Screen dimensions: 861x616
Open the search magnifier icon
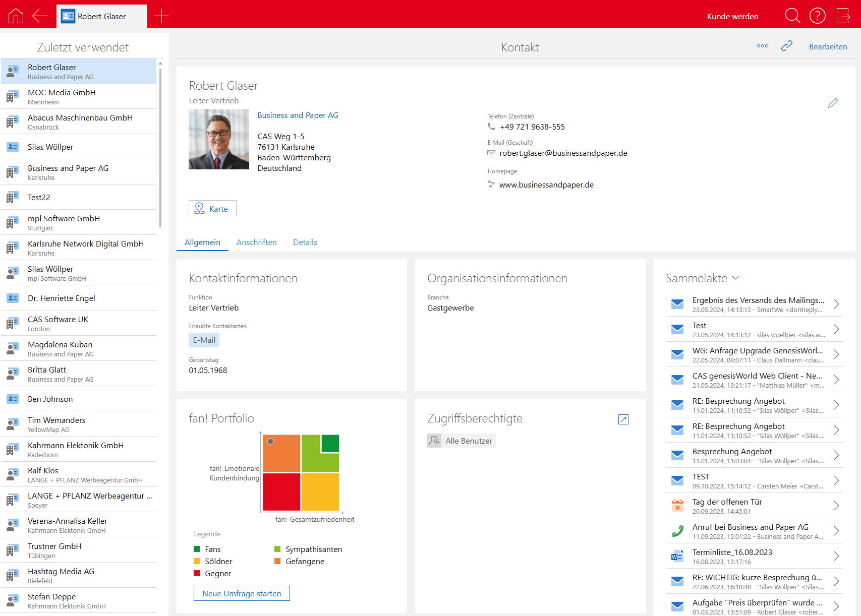tap(792, 16)
